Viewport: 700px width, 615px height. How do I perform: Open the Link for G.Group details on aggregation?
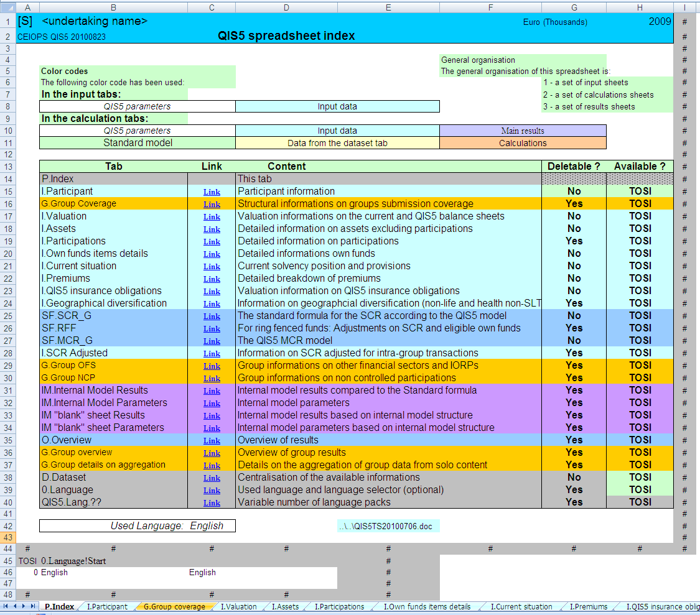click(212, 466)
